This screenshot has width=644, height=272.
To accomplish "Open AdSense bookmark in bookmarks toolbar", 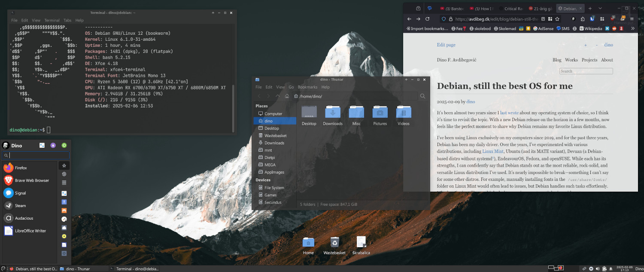I will (x=543, y=29).
